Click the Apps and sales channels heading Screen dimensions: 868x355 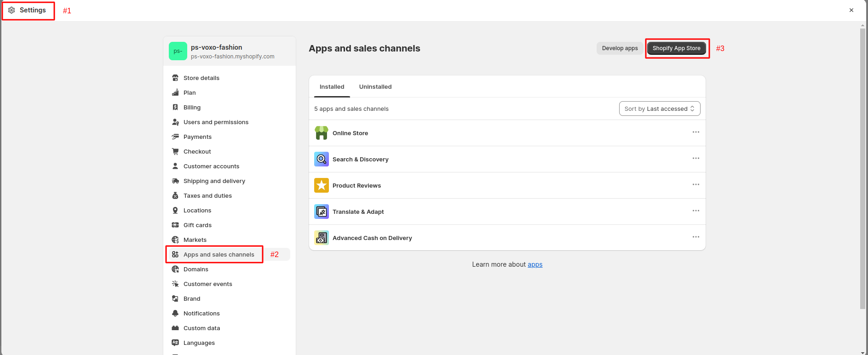coord(364,48)
